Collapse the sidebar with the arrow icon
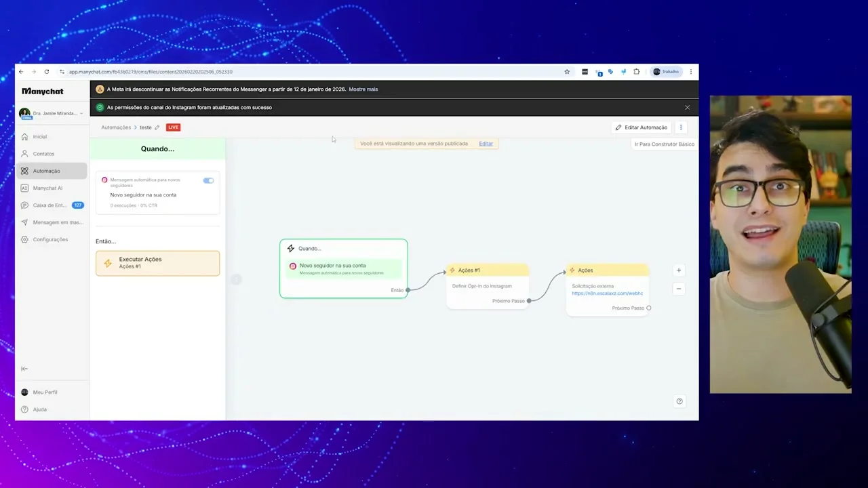The height and width of the screenshot is (488, 868). pos(24,369)
